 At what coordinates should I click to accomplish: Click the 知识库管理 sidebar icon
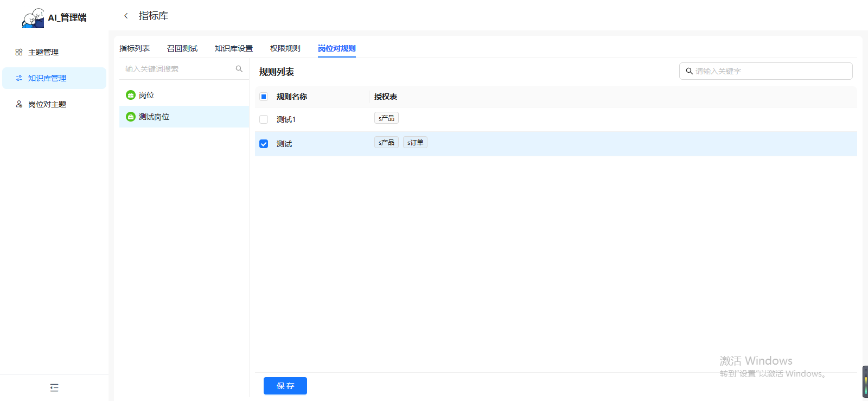[x=19, y=78]
